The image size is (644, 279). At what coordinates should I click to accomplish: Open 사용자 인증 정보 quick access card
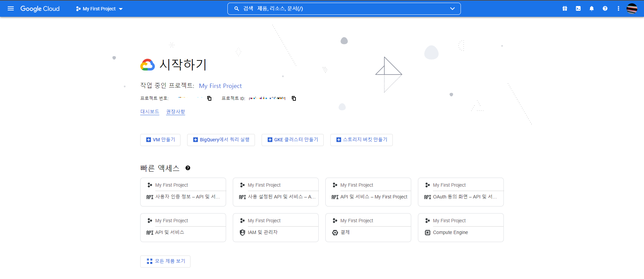pyautogui.click(x=183, y=192)
